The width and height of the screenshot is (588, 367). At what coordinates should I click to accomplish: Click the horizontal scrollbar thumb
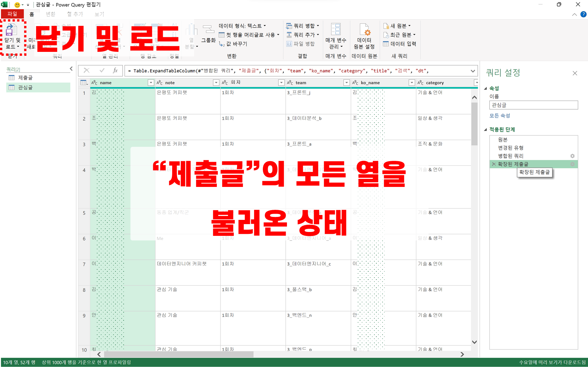pyautogui.click(x=179, y=354)
